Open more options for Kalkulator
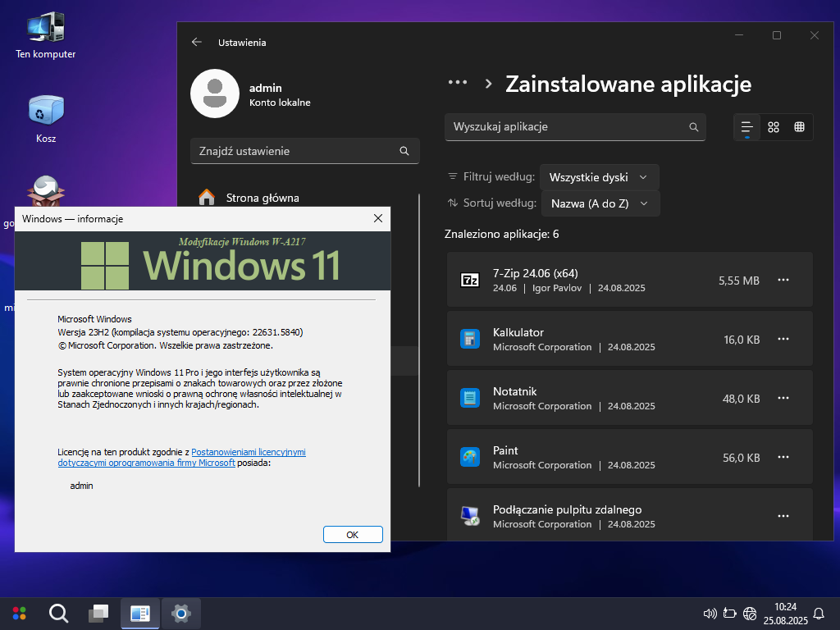Viewport: 840px width, 630px height. pyautogui.click(x=783, y=340)
